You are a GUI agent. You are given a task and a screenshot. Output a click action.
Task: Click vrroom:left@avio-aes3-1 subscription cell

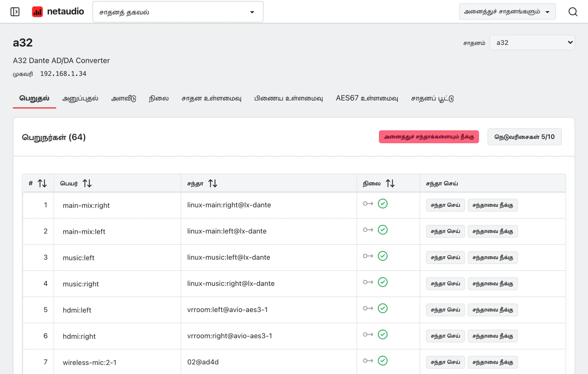[269, 310]
